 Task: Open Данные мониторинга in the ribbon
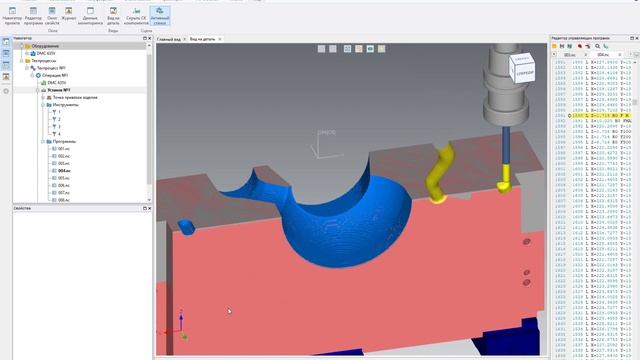tap(90, 16)
